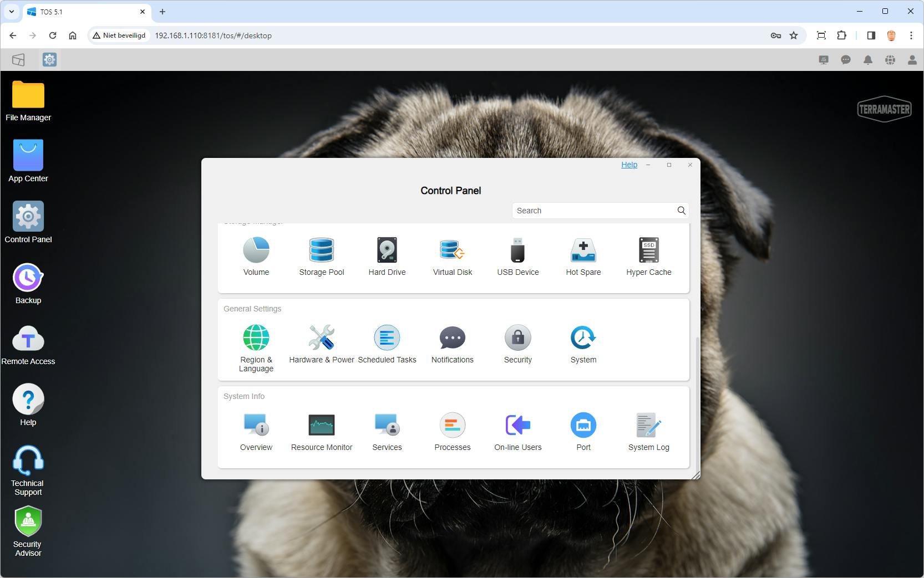Open Technical Support on the desktop
924x578 pixels.
[x=28, y=470]
